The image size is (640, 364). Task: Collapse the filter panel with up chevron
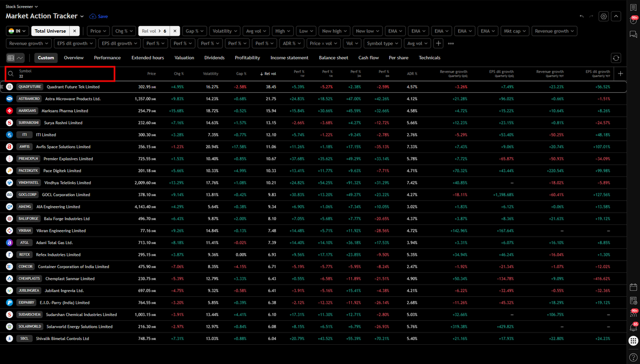pos(616,17)
